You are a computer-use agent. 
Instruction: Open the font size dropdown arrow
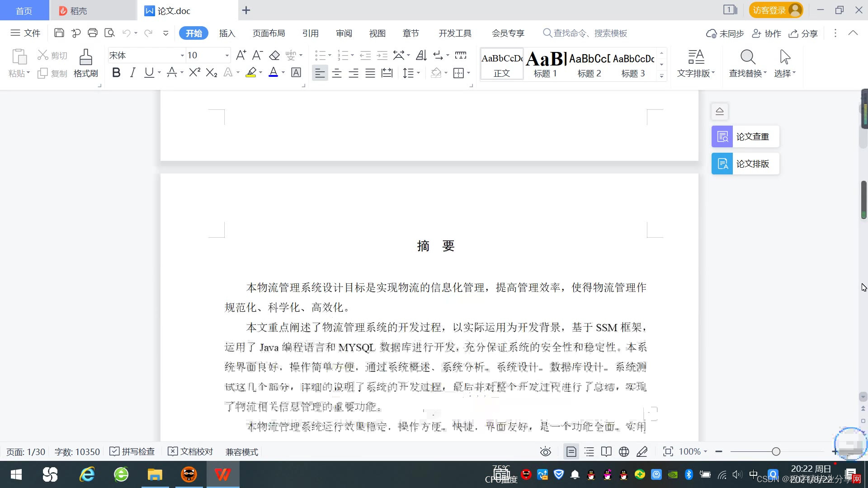tap(227, 56)
